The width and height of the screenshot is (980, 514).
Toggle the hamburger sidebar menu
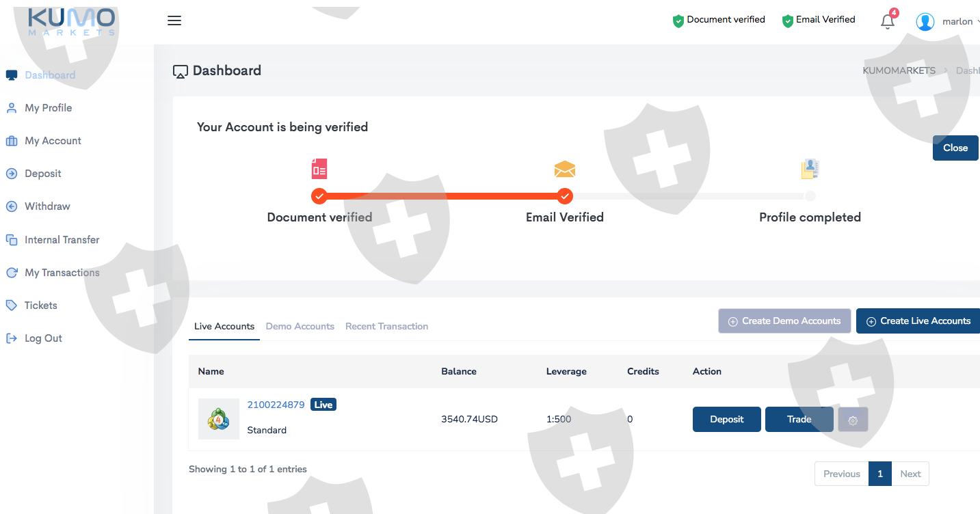coord(174,21)
